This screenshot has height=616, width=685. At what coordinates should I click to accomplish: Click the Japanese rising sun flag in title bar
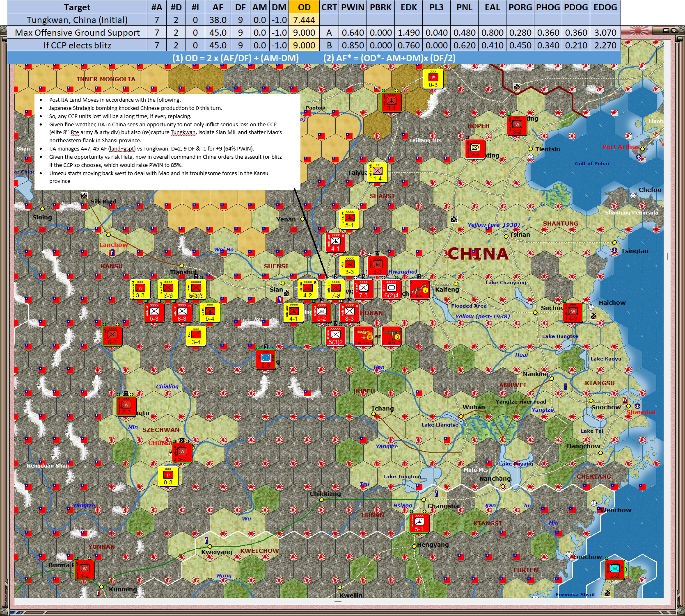(640, 30)
